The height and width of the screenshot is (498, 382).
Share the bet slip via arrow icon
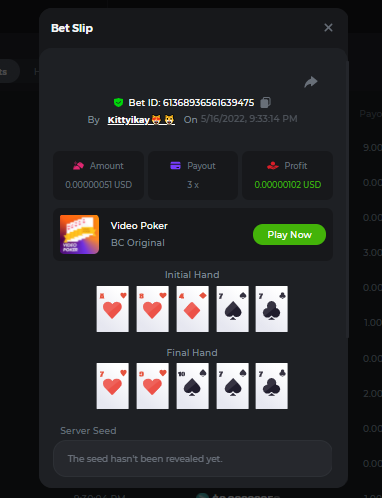[311, 82]
